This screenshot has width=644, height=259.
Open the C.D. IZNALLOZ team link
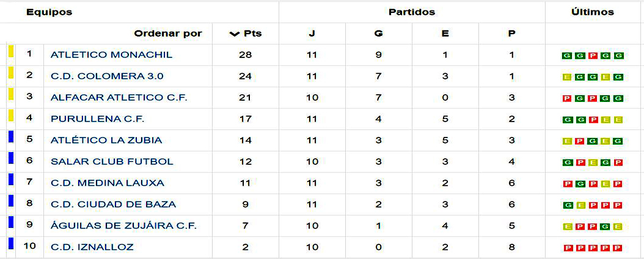[x=92, y=247]
